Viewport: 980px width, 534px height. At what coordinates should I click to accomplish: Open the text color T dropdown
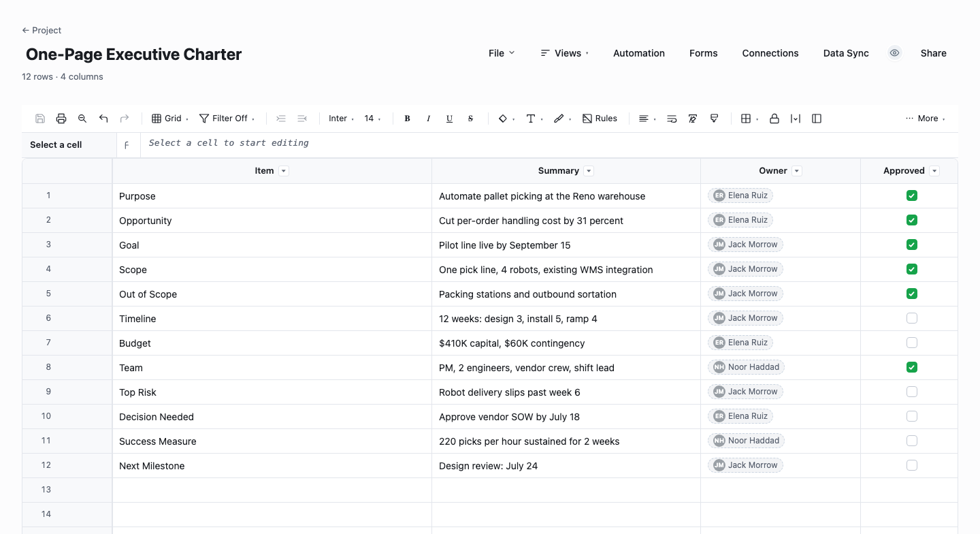click(x=534, y=119)
